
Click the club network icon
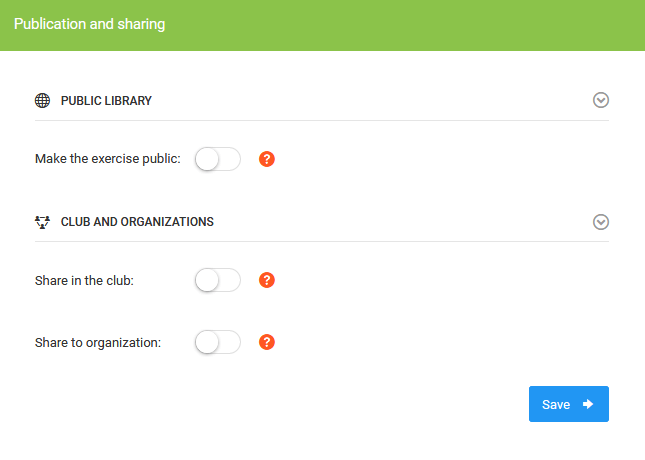42,221
